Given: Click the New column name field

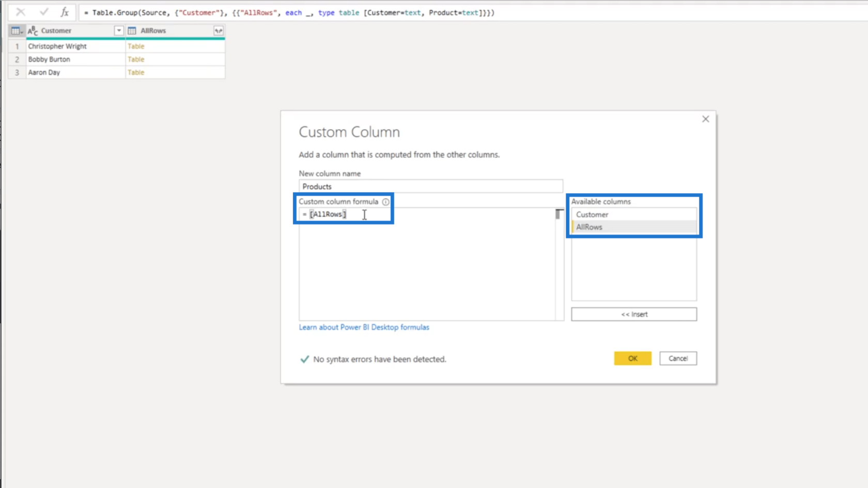Looking at the screenshot, I should [x=430, y=186].
